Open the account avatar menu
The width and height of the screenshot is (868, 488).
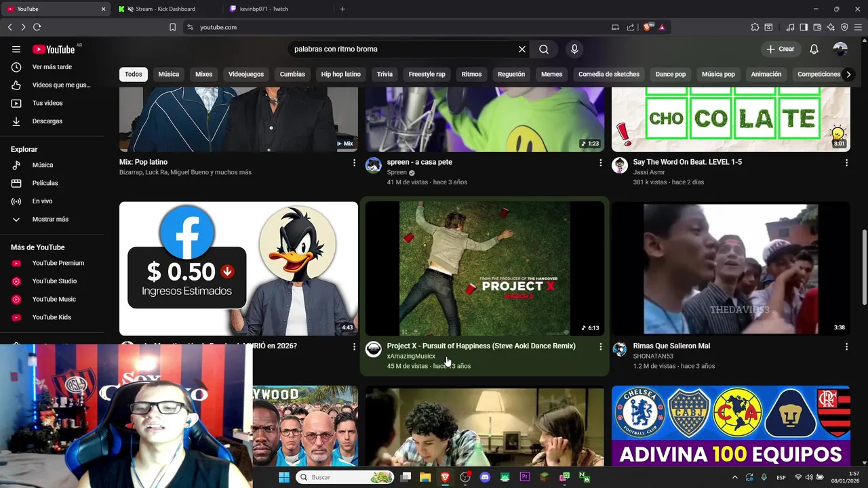(x=840, y=49)
